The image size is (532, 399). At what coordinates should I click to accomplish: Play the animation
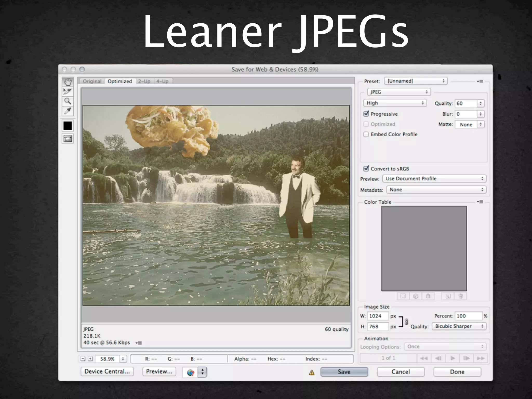(x=453, y=358)
